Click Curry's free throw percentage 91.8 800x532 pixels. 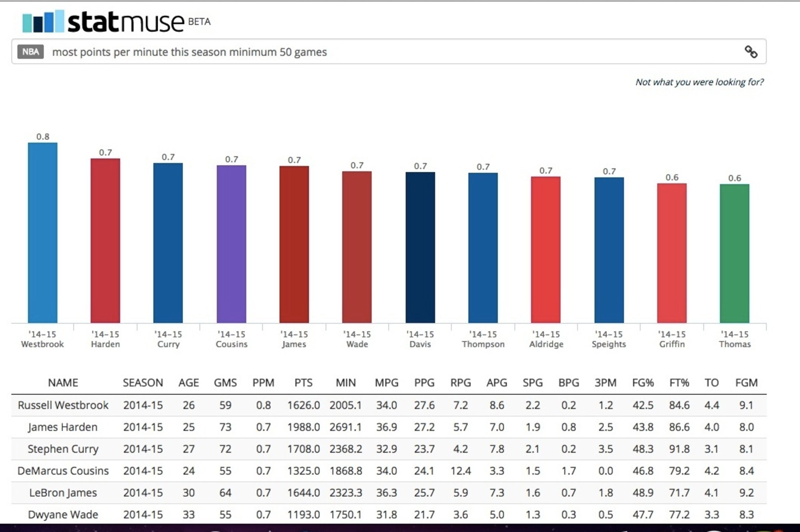pyautogui.click(x=679, y=449)
